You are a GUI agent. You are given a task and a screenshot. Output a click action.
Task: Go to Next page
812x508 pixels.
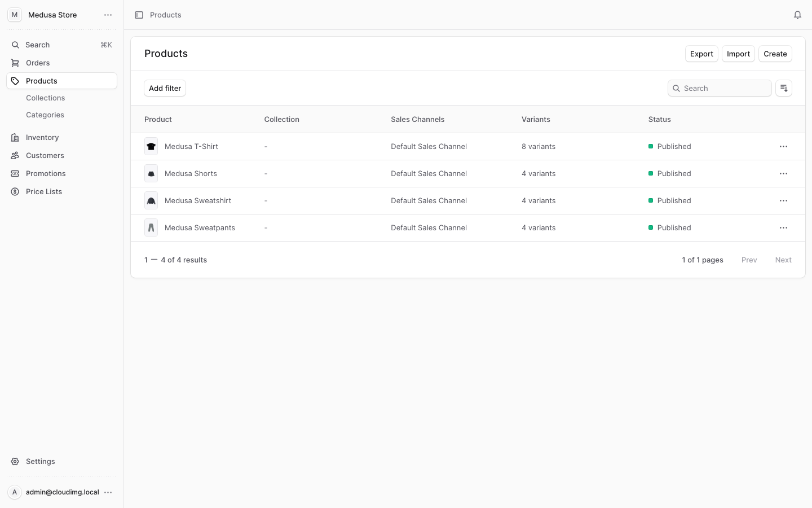coord(783,260)
